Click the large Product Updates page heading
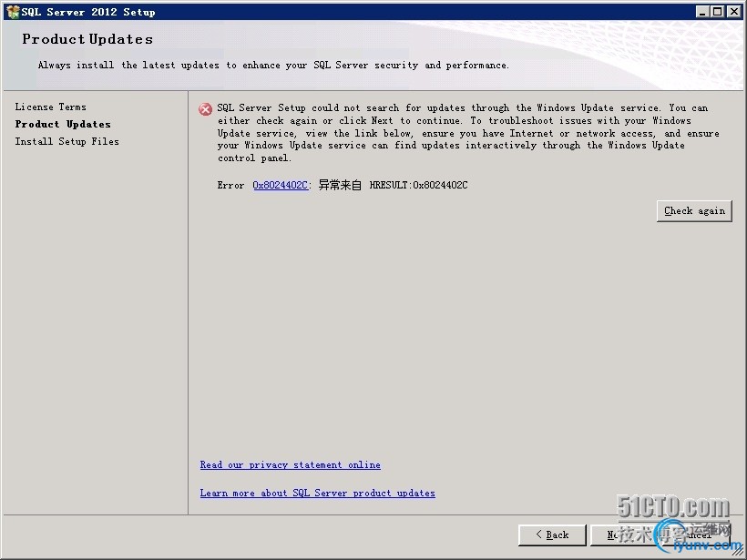This screenshot has height=560, width=747. [x=87, y=39]
